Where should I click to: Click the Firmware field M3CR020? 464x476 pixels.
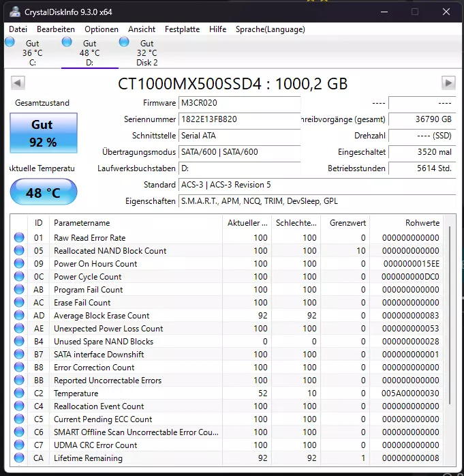[240, 103]
